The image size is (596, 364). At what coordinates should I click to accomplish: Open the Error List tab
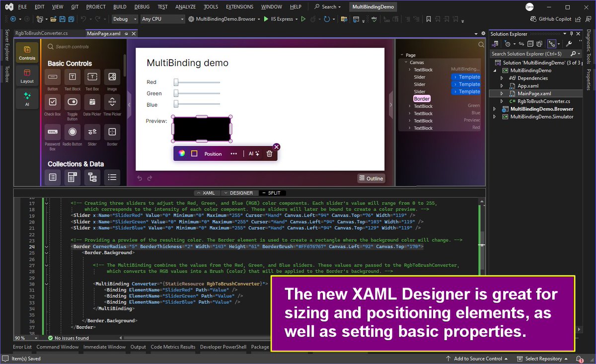[22, 347]
